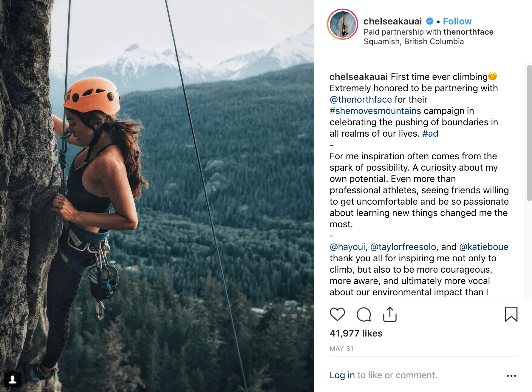This screenshot has width=532, height=392.
Task: Visit the @hayoui profile mention
Action: (347, 247)
